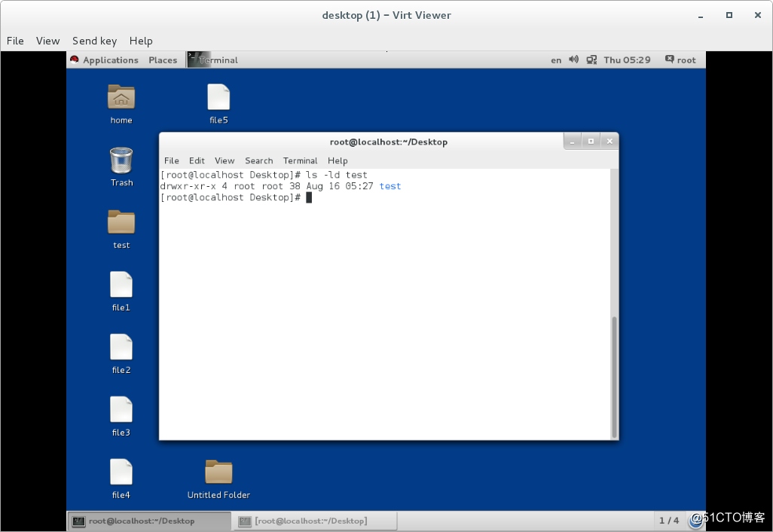Switch to first root@localhost taskbar window
773x532 pixels.
tap(149, 521)
